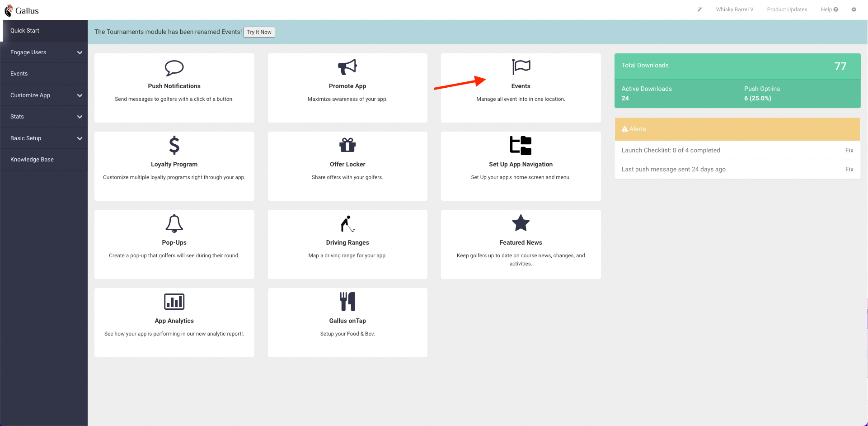Click the Alerts warning triangle icon

point(625,129)
